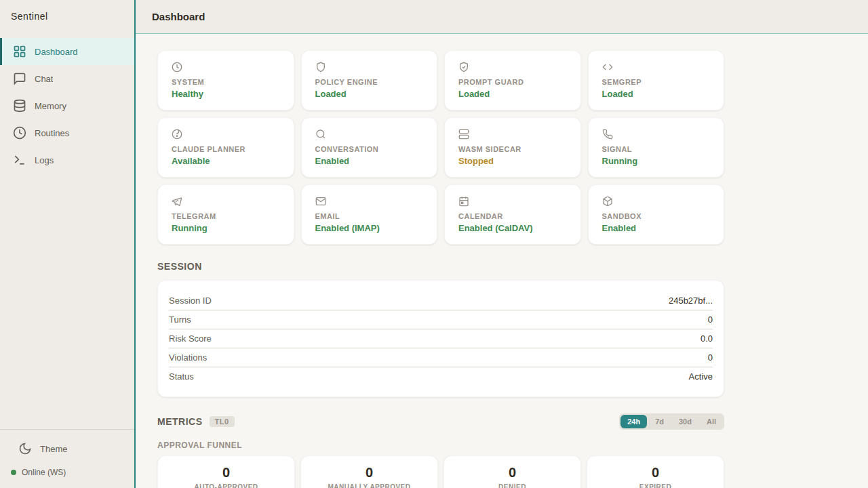Open Routines via the clock icon

pyautogui.click(x=20, y=133)
